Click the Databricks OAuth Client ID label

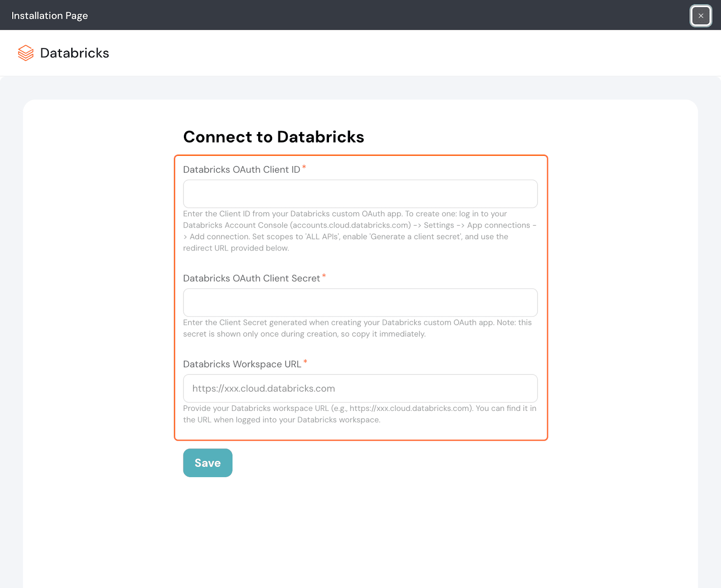242,170
